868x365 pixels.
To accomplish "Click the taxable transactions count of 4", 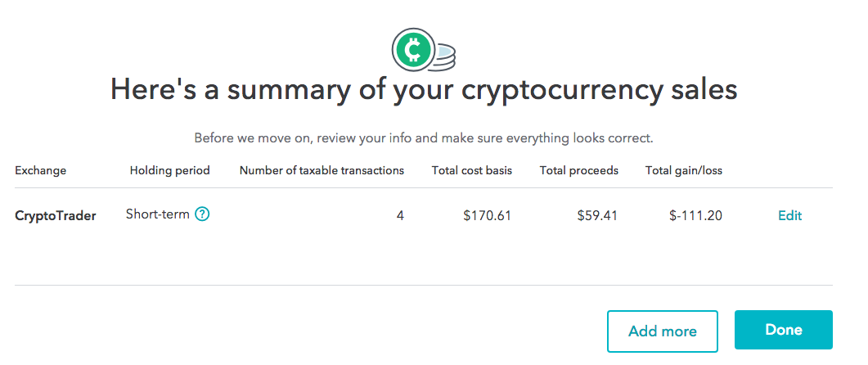I will tap(400, 216).
